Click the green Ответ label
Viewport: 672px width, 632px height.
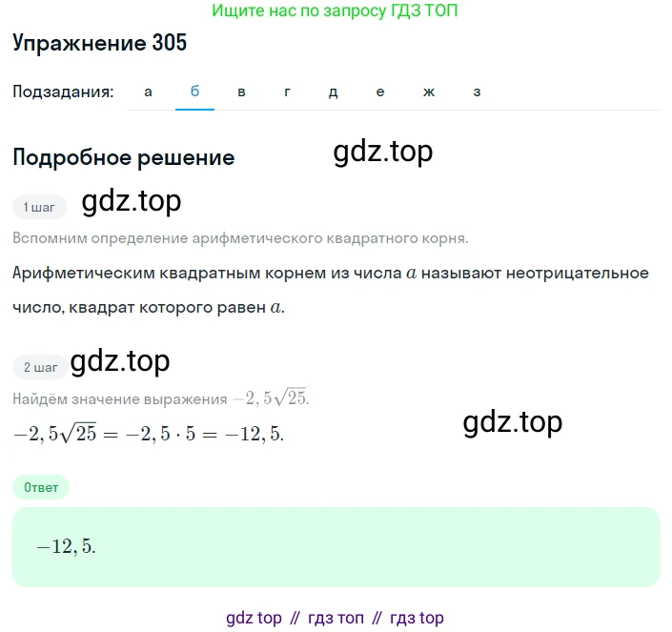(x=41, y=487)
